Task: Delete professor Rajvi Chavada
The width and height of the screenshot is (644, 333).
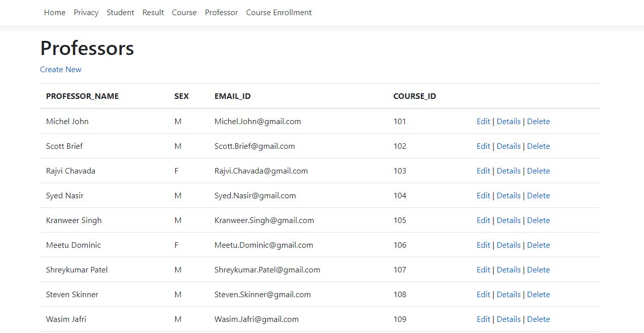Action: click(538, 171)
